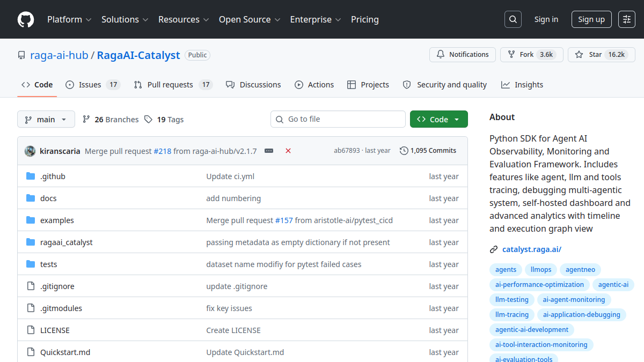Expand the Resources menu
644x362 pixels.
pyautogui.click(x=184, y=19)
